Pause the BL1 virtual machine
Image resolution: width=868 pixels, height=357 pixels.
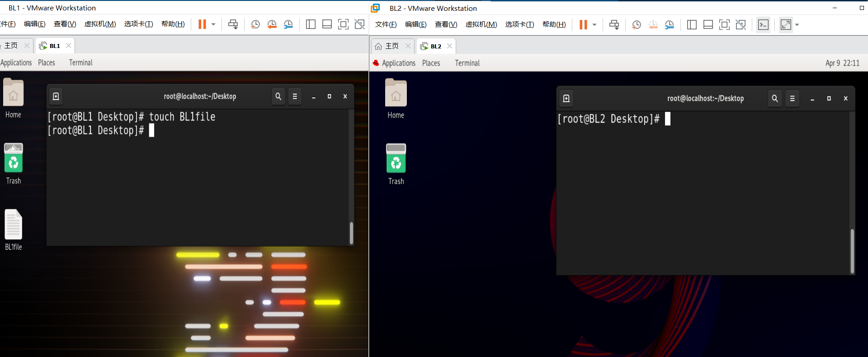(202, 24)
